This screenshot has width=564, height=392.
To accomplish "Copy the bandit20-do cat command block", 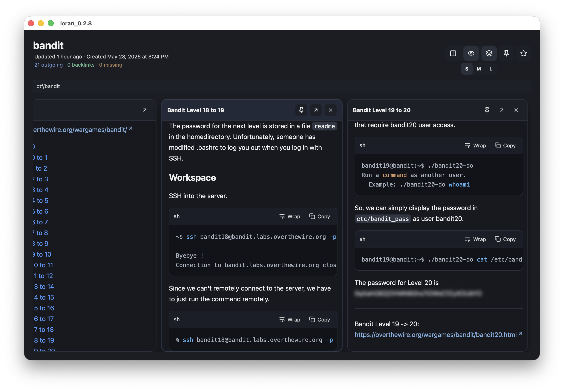I will pyautogui.click(x=505, y=239).
